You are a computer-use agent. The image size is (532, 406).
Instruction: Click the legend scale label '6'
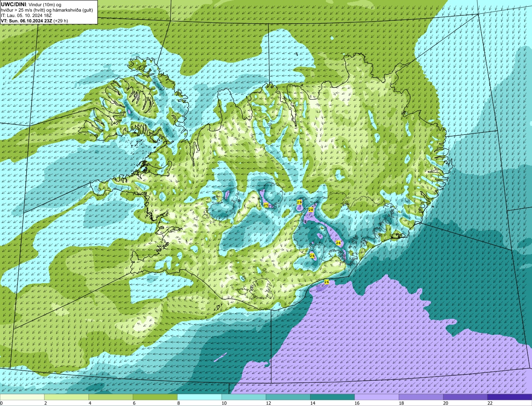[x=134, y=403]
